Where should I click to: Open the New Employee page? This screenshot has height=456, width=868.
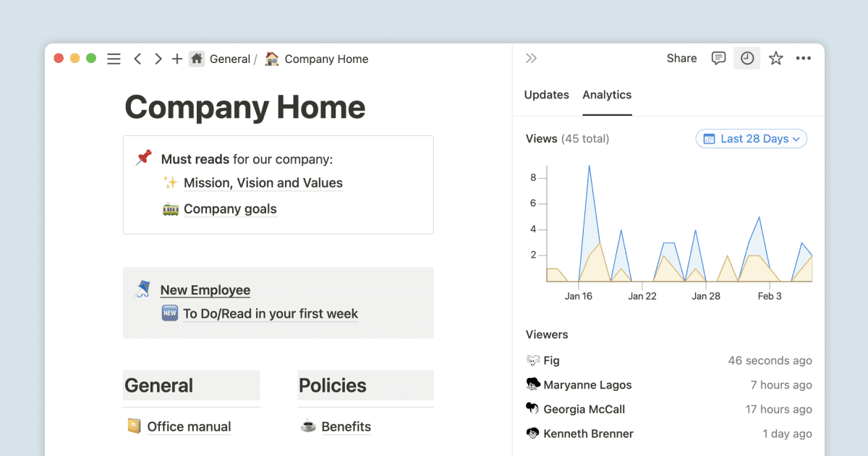pos(205,290)
